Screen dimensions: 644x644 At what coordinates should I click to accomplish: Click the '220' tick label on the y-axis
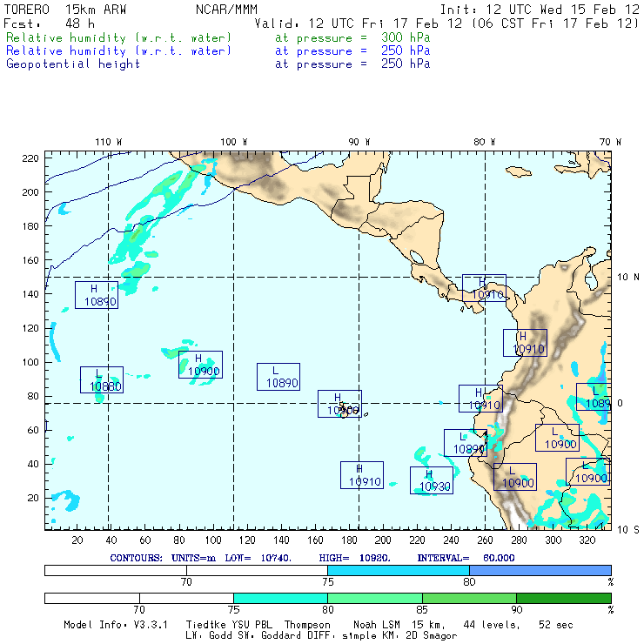click(30, 158)
